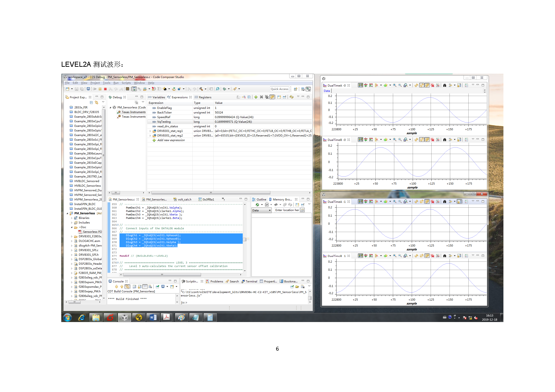Click the Suspend debug session icon

click(100, 89)
